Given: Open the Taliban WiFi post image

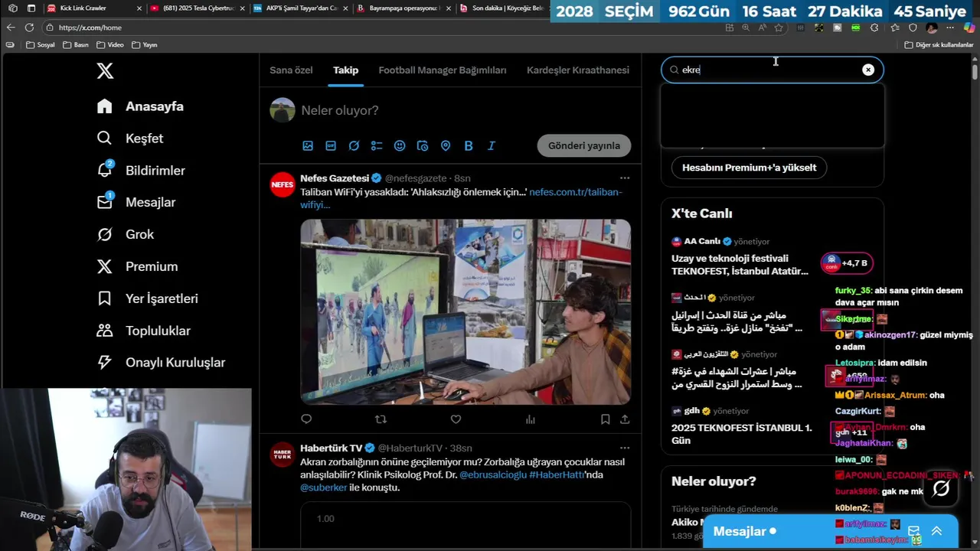Looking at the screenshot, I should pyautogui.click(x=465, y=311).
